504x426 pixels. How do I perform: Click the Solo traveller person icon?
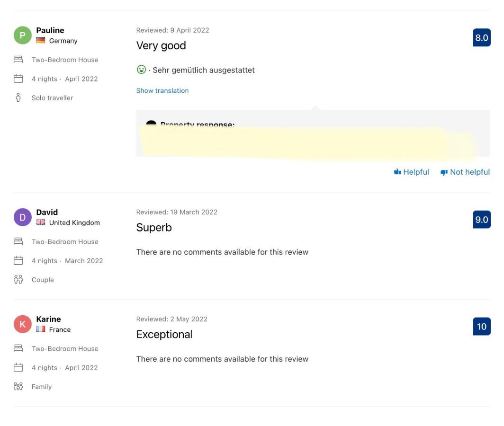tap(18, 98)
